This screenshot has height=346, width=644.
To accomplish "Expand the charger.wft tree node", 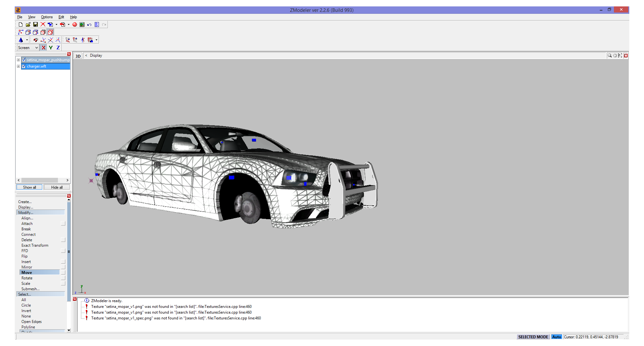I will pyautogui.click(x=19, y=66).
